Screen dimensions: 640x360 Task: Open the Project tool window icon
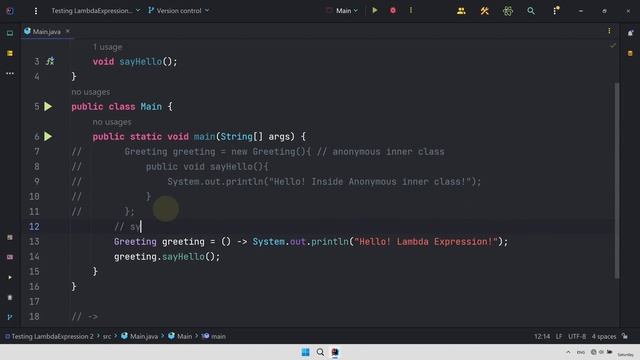pos(10,33)
